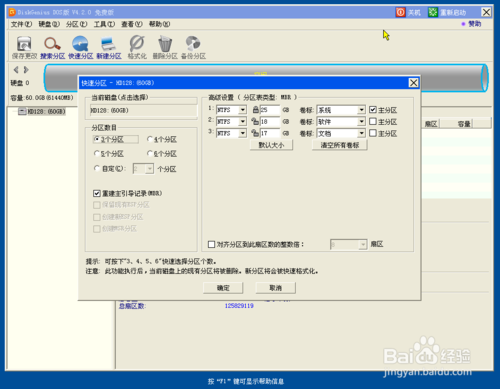The image size is (500, 389).
Task: Click the size field showing 17 GB
Action: point(270,133)
